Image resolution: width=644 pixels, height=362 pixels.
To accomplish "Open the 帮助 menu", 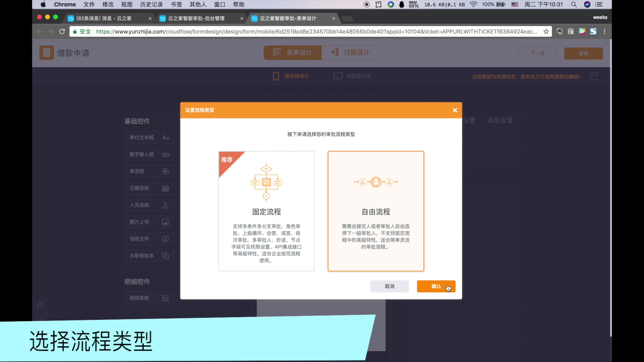I will point(239,4).
